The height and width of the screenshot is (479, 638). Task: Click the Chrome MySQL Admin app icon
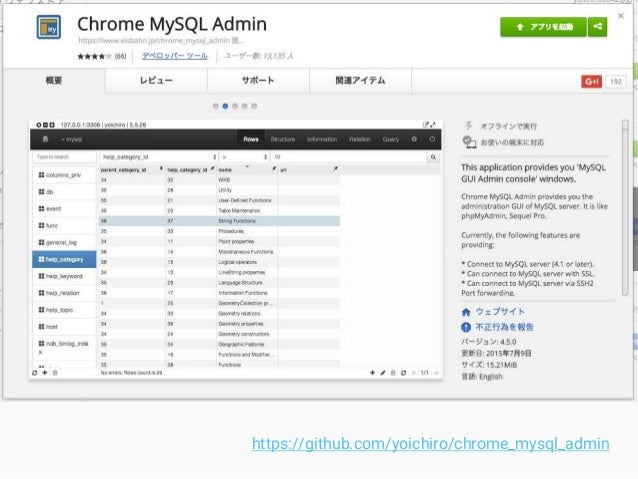(x=48, y=27)
